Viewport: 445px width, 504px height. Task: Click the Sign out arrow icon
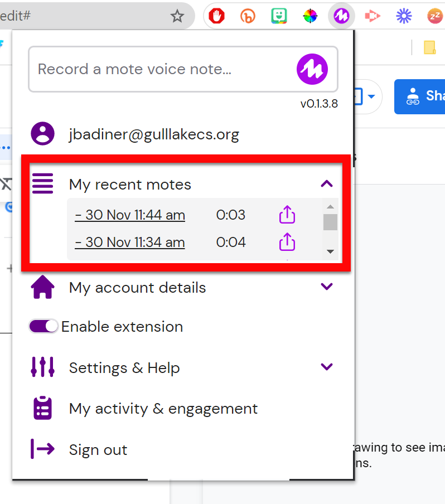click(42, 449)
